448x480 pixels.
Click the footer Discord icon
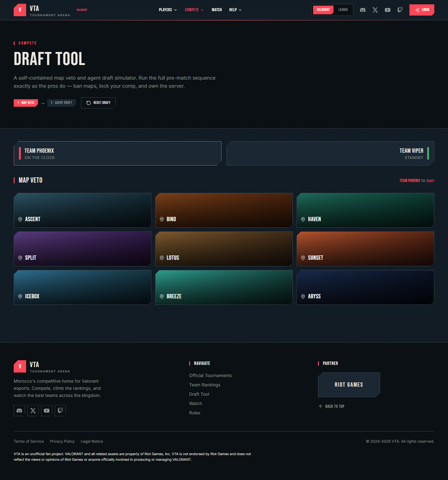click(x=19, y=411)
